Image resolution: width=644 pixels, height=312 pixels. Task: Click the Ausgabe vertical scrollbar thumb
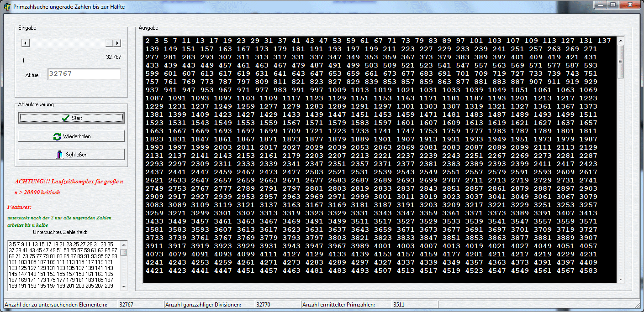click(620, 62)
